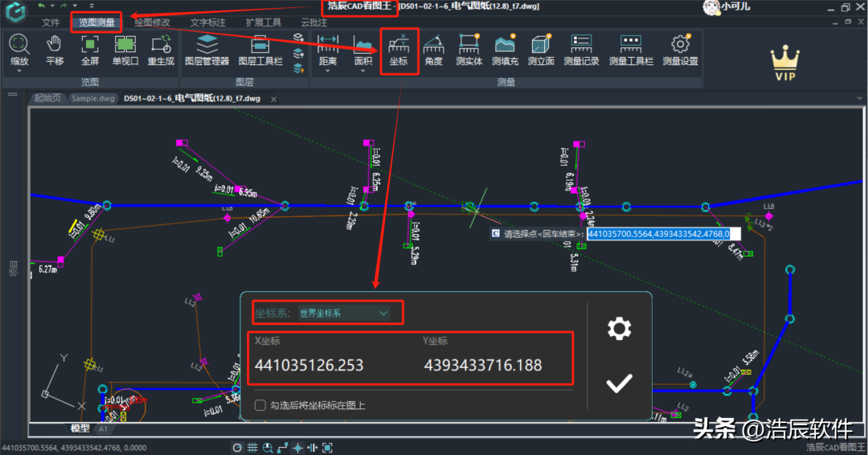Click the application logo icon
The width and height of the screenshot is (868, 455).
pos(15,11)
